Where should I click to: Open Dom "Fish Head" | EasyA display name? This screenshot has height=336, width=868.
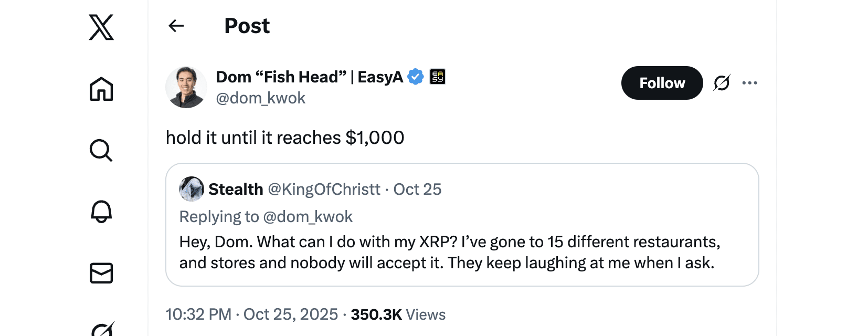309,77
